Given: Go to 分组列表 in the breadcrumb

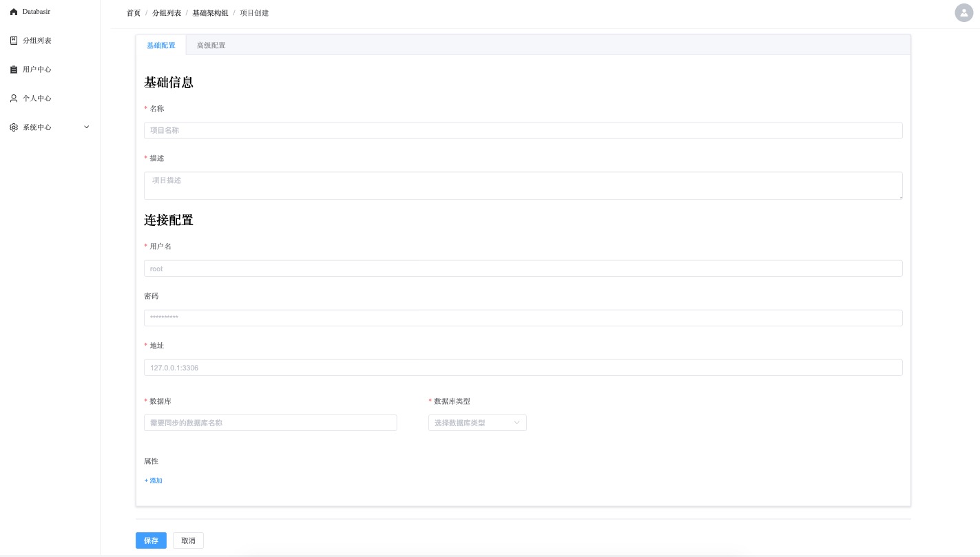Looking at the screenshot, I should (x=167, y=13).
